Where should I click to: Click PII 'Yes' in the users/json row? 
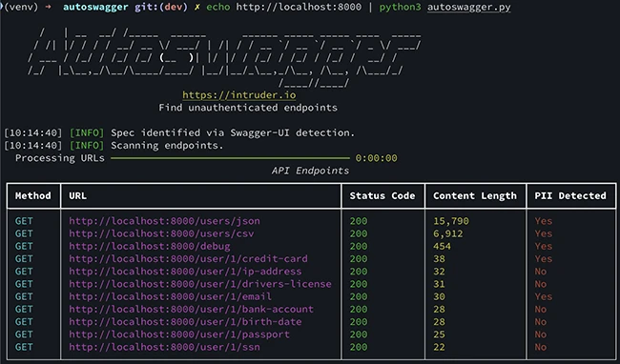click(x=544, y=221)
